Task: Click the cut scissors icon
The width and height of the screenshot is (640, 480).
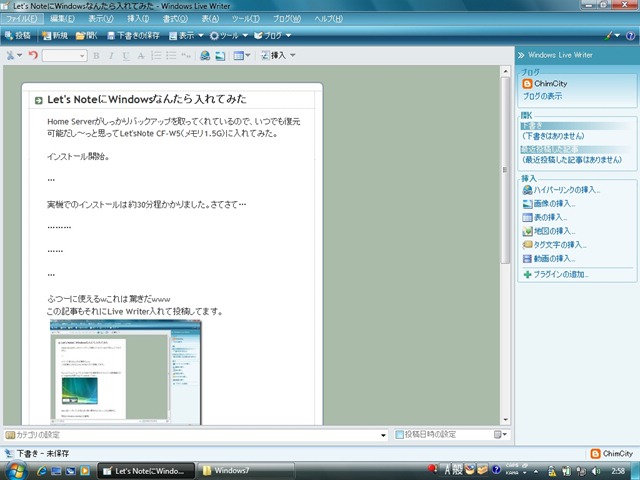Action: point(10,56)
